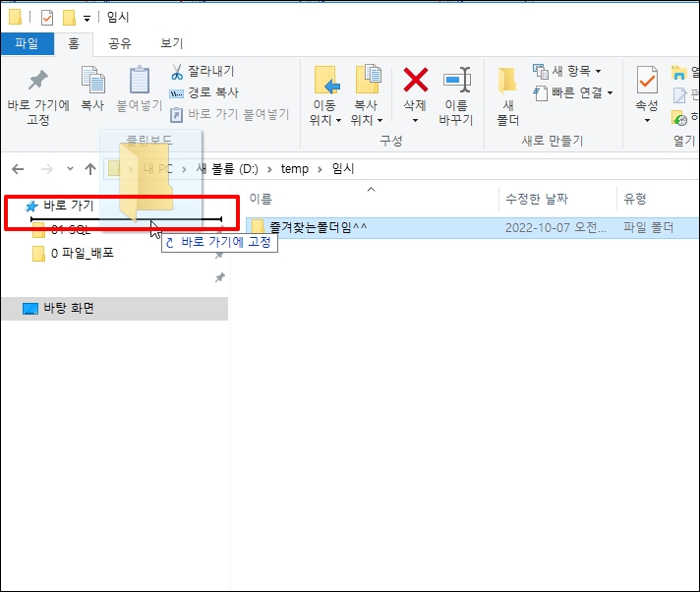Go up one folder level arrow
This screenshot has width=700, height=592.
[90, 169]
